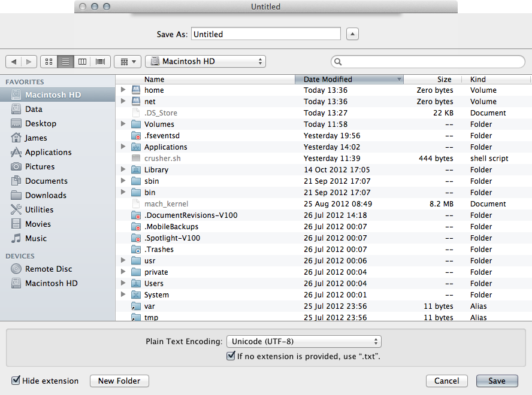Sort by Name column header
Image resolution: width=532 pixels, height=395 pixels.
point(205,79)
